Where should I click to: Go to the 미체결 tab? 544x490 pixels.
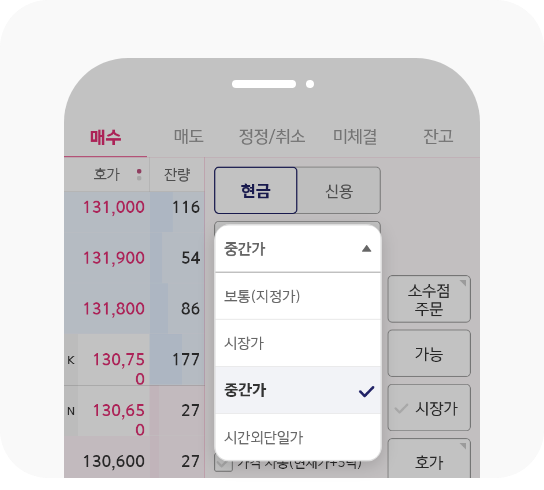coord(355,136)
